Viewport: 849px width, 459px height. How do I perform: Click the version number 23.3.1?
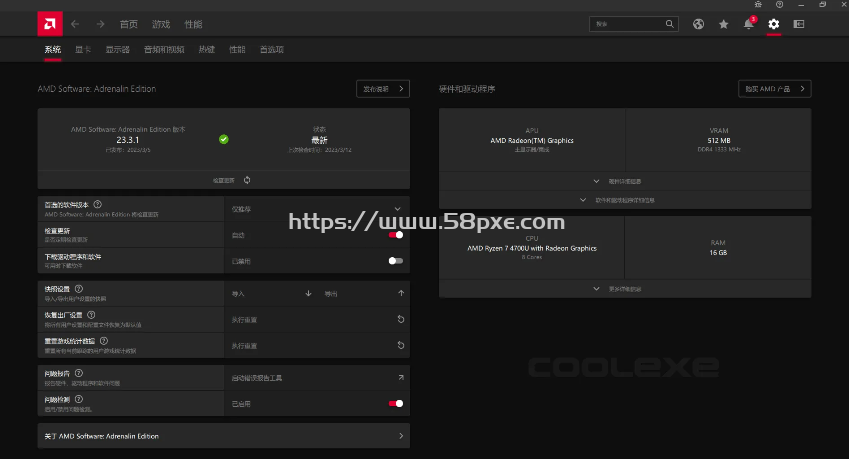click(128, 140)
